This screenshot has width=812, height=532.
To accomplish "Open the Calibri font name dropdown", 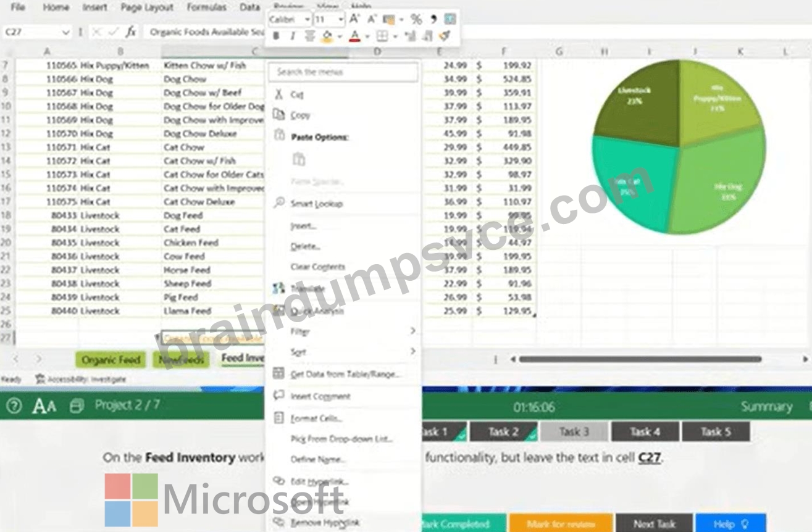I will pyautogui.click(x=290, y=20).
